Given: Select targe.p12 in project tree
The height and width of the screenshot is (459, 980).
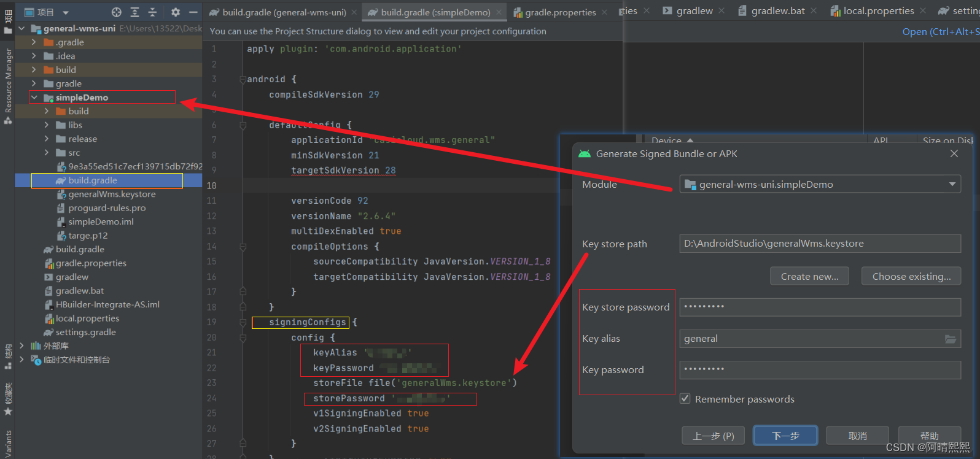Looking at the screenshot, I should point(88,236).
